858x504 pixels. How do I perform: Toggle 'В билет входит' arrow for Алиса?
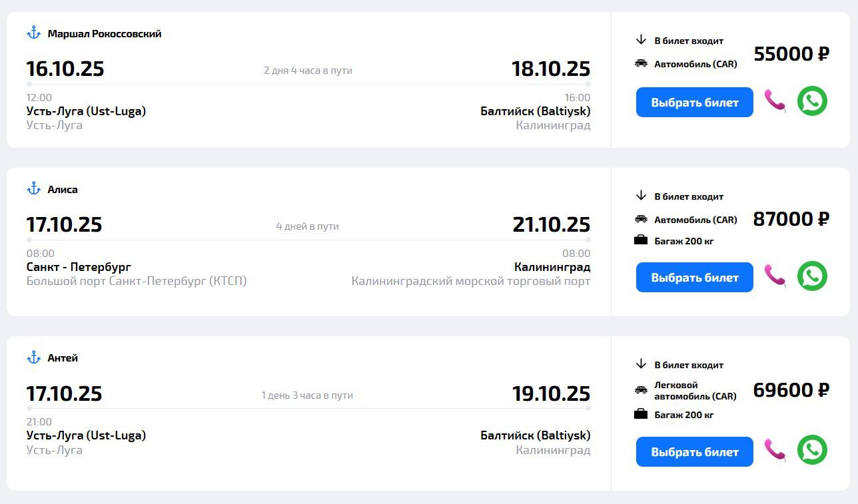point(641,196)
